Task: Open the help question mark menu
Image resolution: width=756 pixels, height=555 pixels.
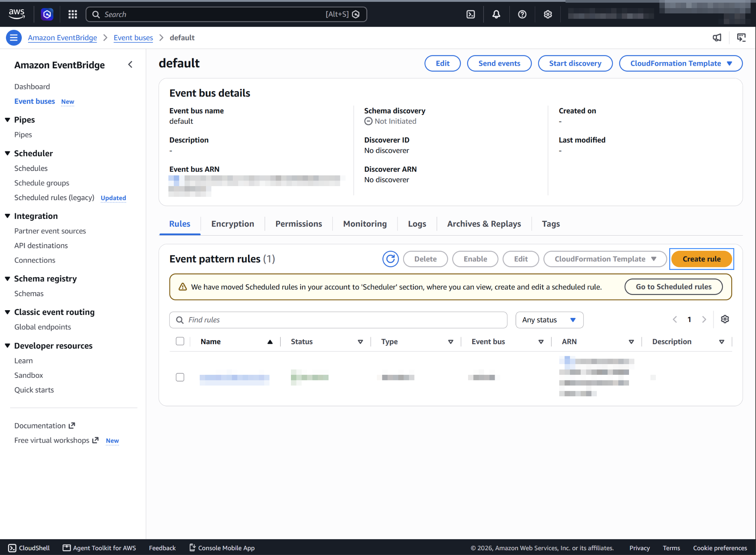Action: [x=522, y=14]
